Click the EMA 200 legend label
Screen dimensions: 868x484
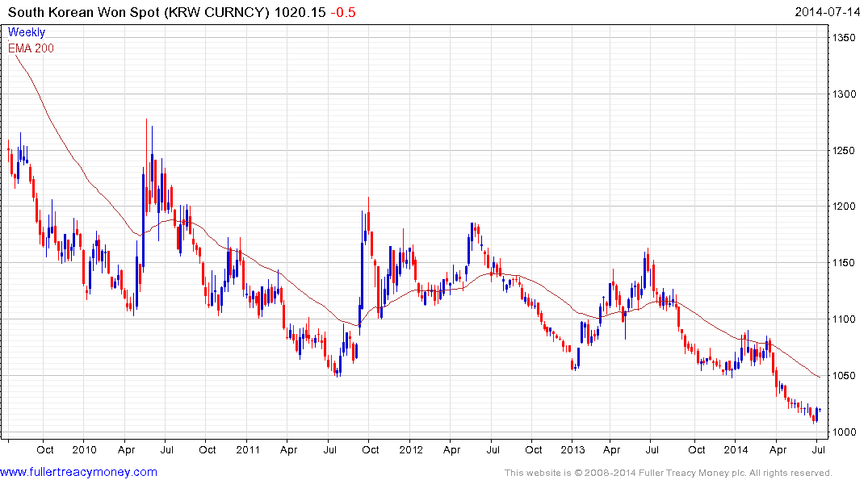point(31,48)
